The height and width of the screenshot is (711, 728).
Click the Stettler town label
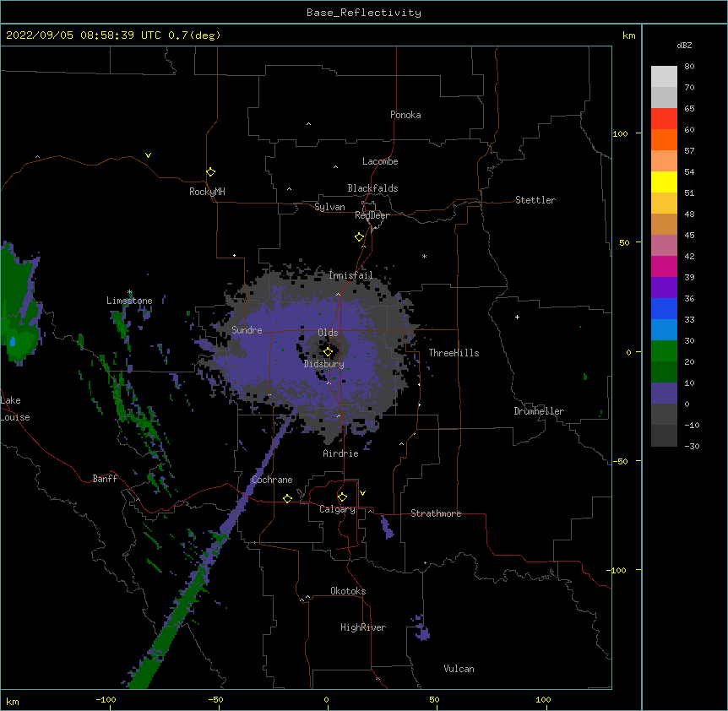point(535,200)
